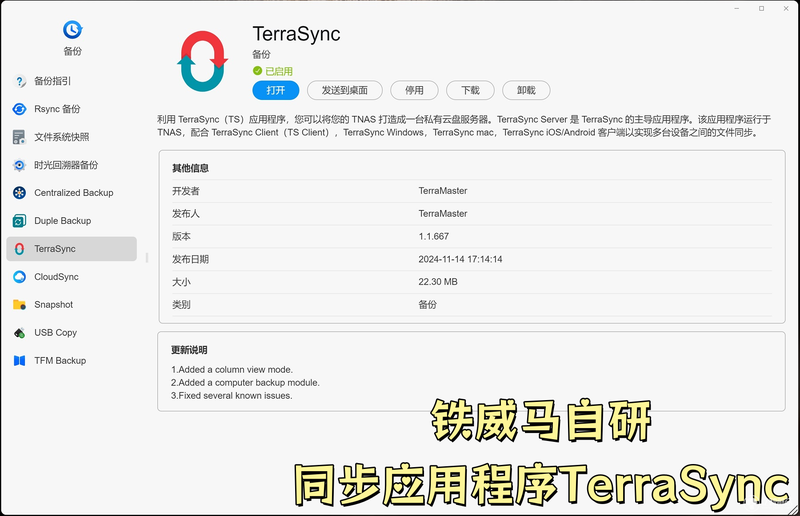This screenshot has height=516, width=800.
Task: Open the TFM Backup sidebar label
Action: pos(60,360)
